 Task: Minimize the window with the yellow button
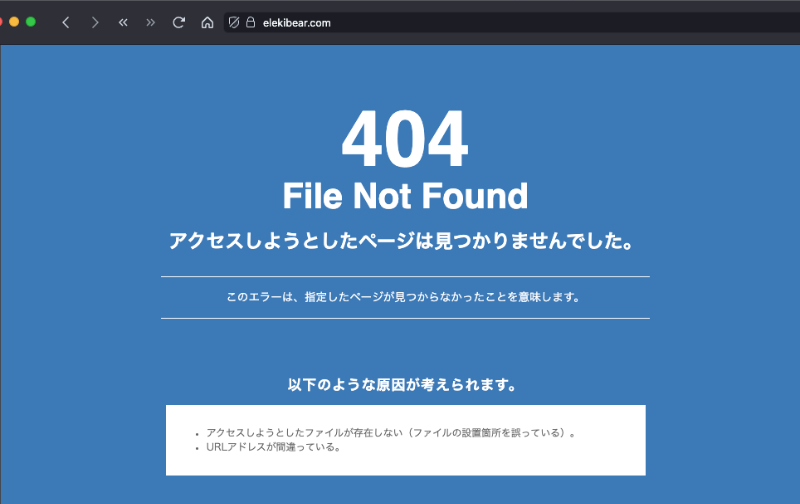14,22
